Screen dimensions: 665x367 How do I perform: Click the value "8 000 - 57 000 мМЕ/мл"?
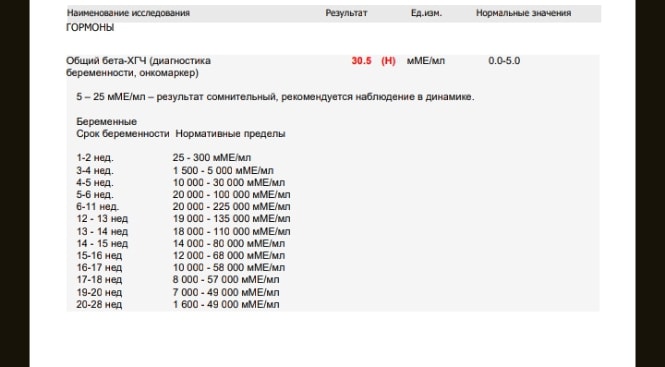click(226, 280)
